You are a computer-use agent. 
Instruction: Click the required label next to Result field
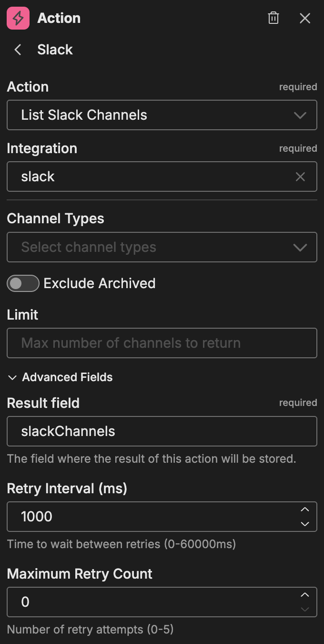click(x=298, y=403)
